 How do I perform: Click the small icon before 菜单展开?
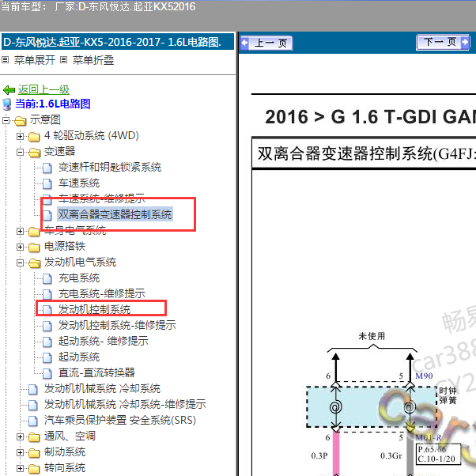(6, 60)
